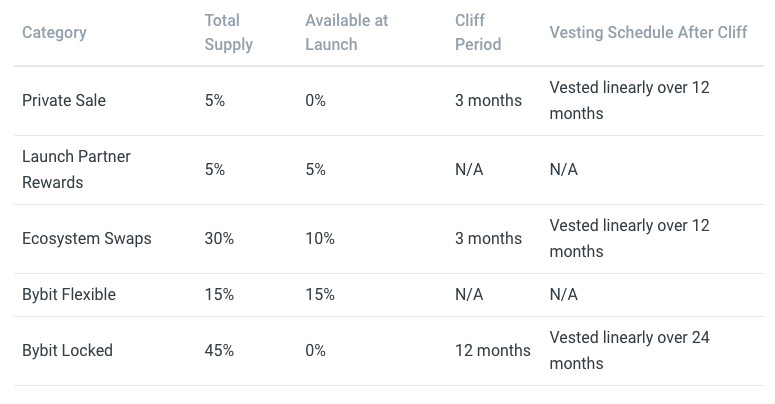This screenshot has height=404, width=775.
Task: Select Vesting Schedule After Cliff header
Action: tap(648, 33)
